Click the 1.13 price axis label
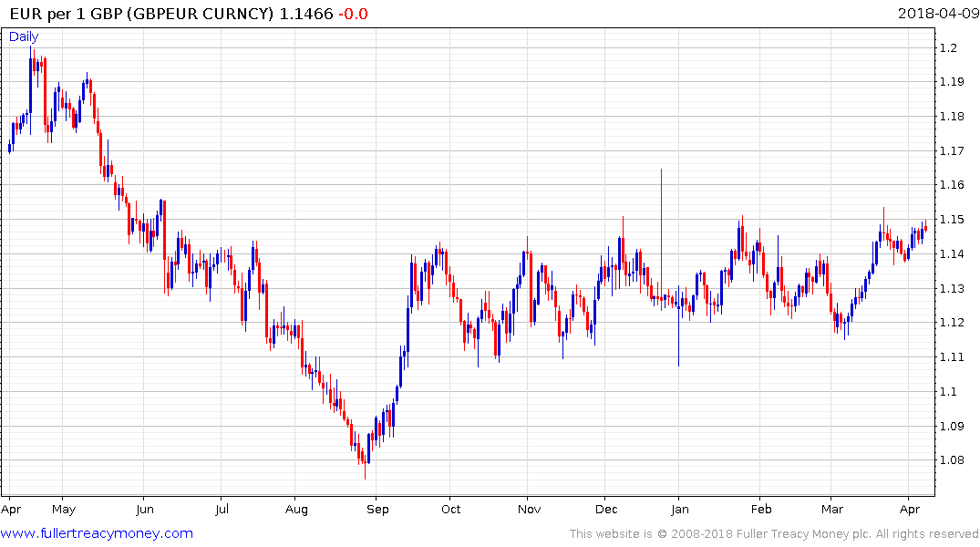Viewport: 980px width, 547px height. click(x=952, y=288)
